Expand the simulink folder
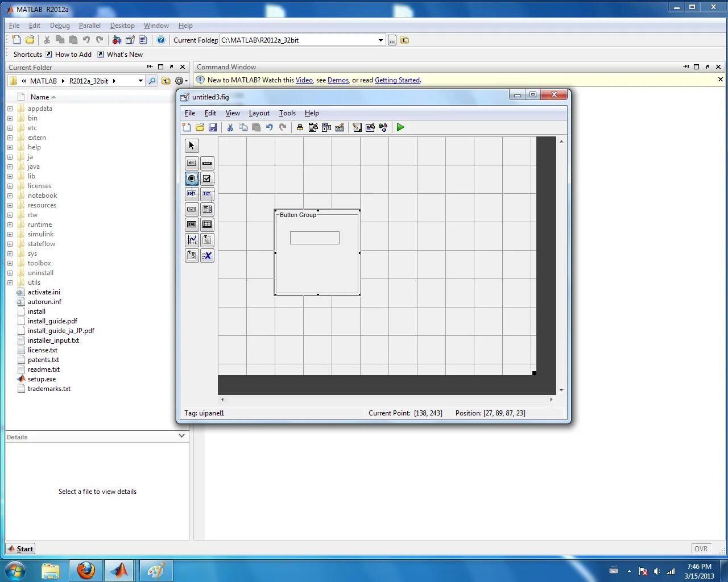This screenshot has width=728, height=582. (x=10, y=234)
